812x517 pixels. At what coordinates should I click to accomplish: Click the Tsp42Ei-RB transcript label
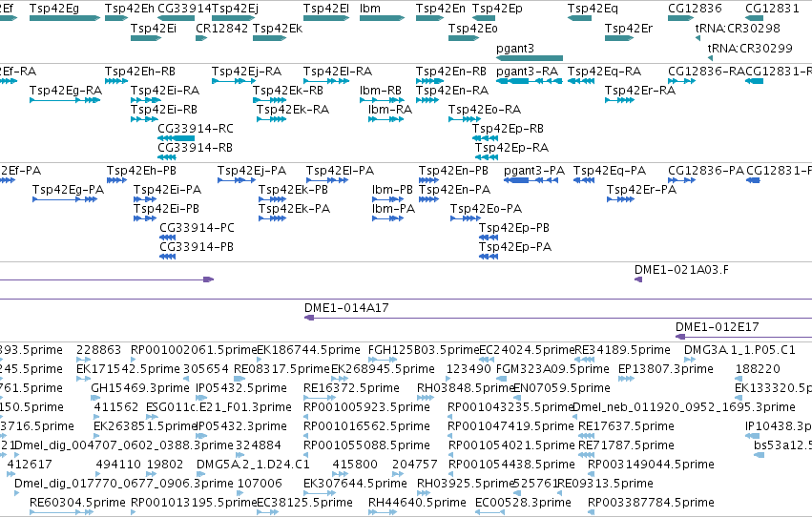point(164,110)
